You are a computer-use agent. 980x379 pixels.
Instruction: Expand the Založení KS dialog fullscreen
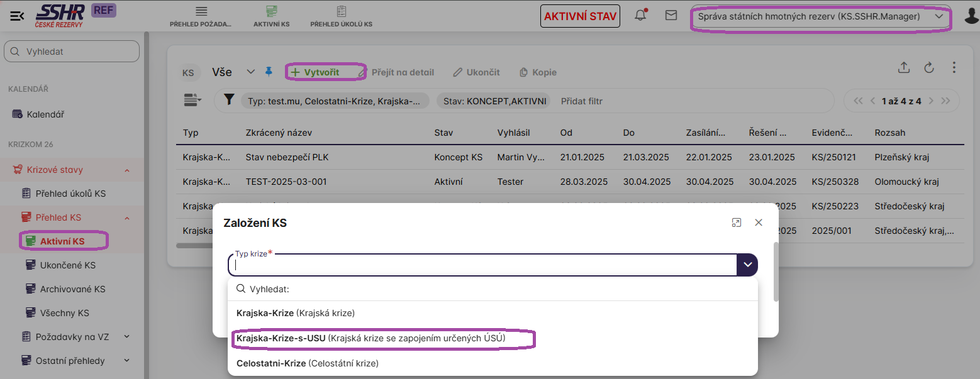(x=737, y=222)
